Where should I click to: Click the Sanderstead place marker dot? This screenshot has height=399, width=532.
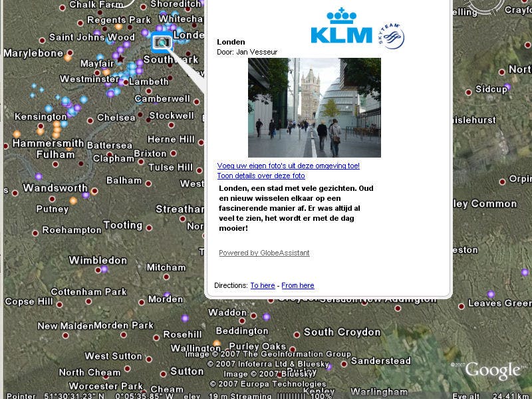click(344, 364)
